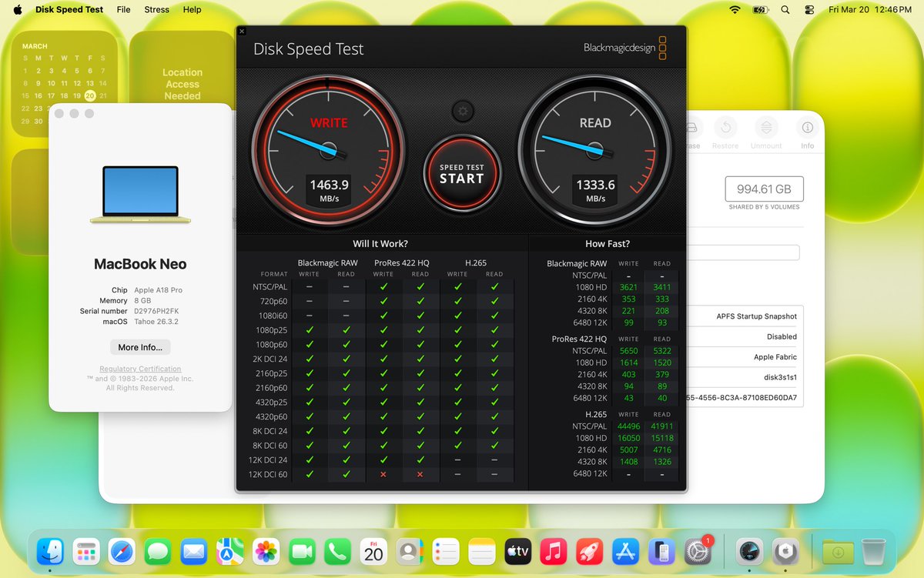Click Disk Speed Test gauge icon in Dock
Screen dimensions: 924x578
[x=749, y=552]
